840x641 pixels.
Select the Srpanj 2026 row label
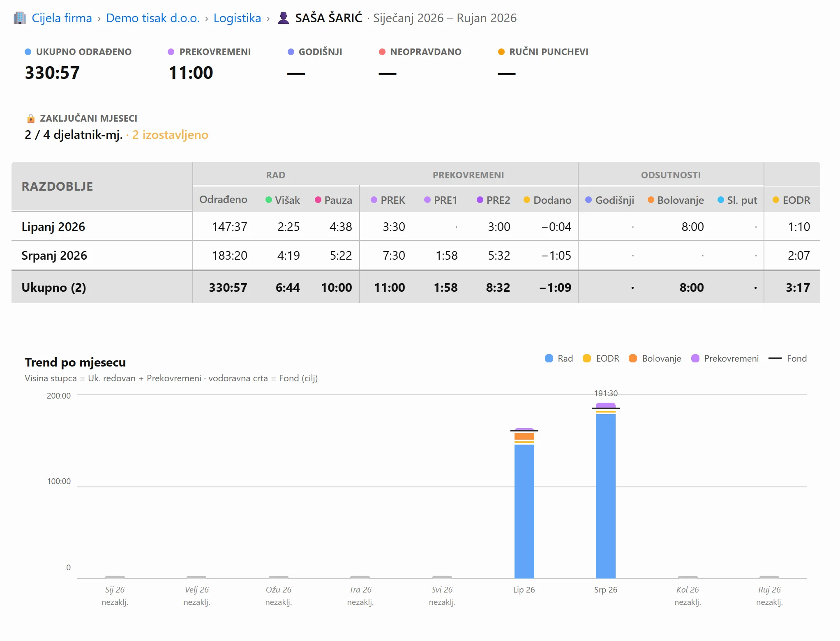(x=54, y=256)
